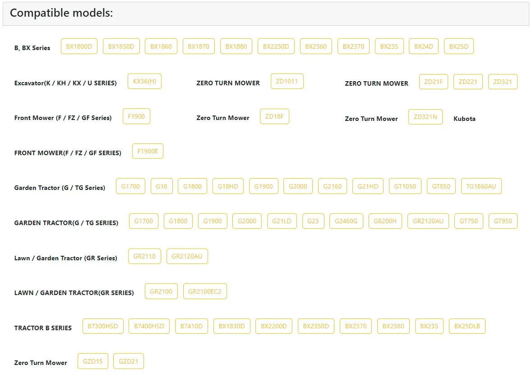Click the B7300HSD tractor tag
The width and height of the screenshot is (532, 392).
(x=103, y=326)
